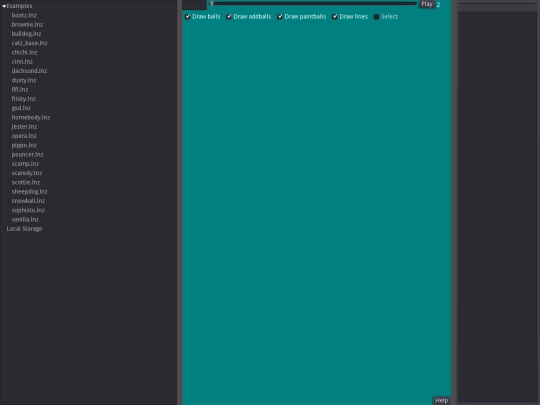Select jester.lnz in Examples
The image size is (540, 405).
point(24,127)
